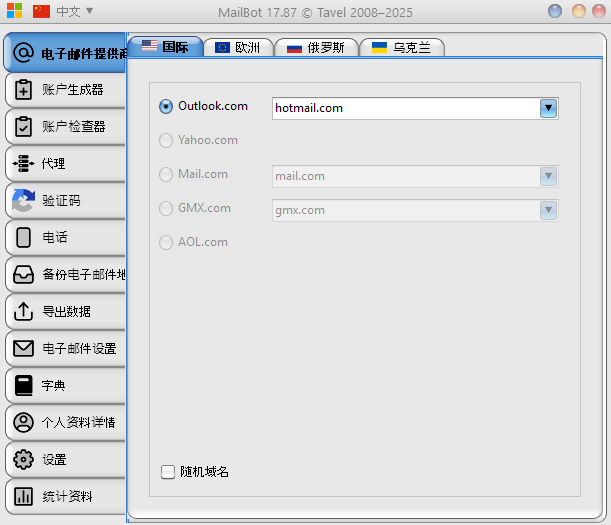
Task: Click the 备份电子邮件 inbox tray icon
Action: [x=23, y=274]
